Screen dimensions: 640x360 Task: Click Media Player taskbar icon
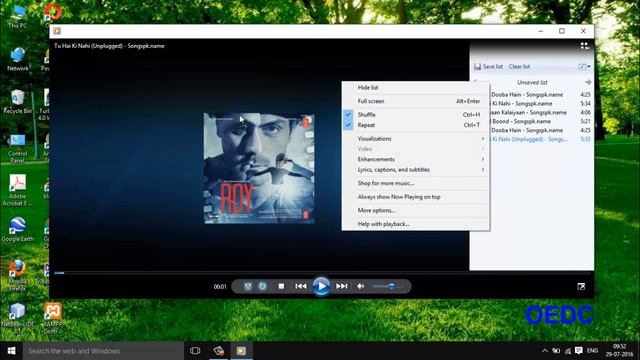(241, 351)
